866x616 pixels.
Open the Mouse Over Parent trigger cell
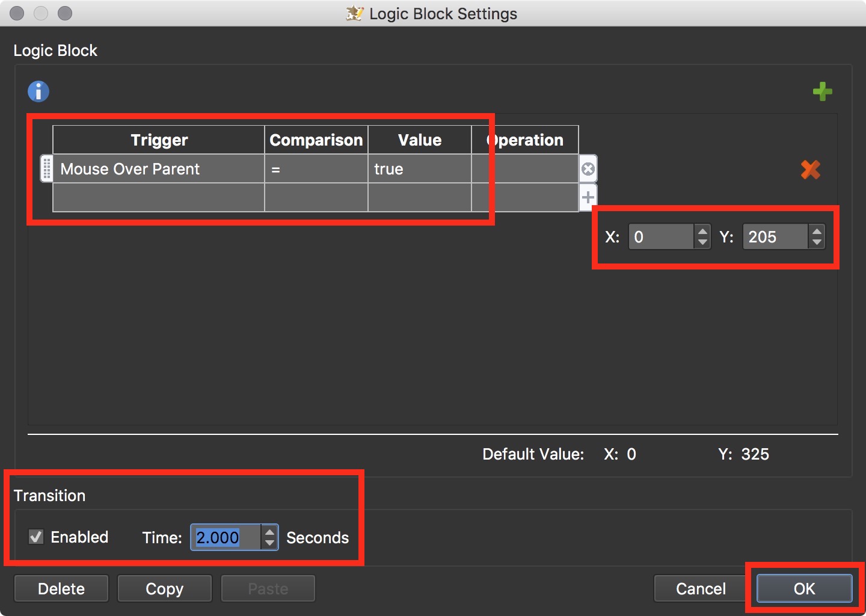(x=159, y=169)
